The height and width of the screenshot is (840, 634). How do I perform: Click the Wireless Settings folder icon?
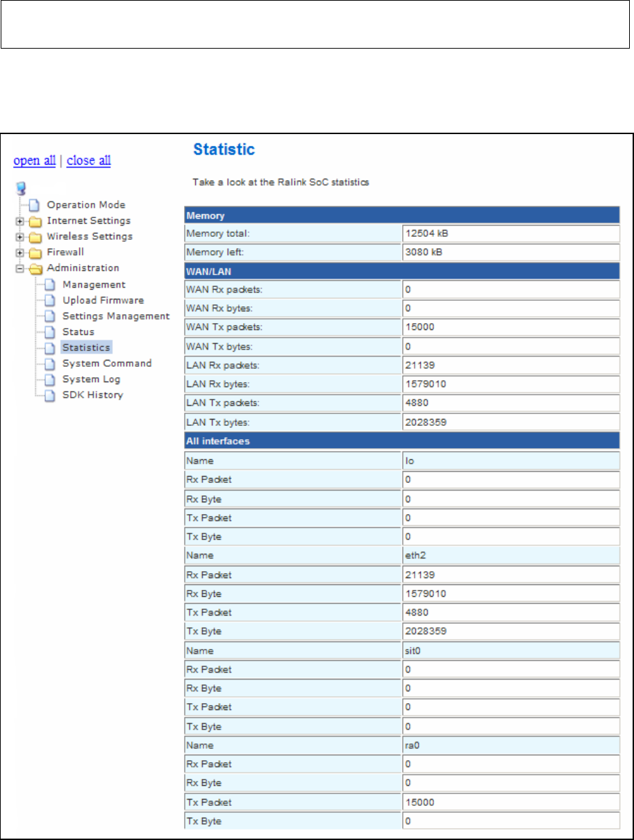(35, 237)
